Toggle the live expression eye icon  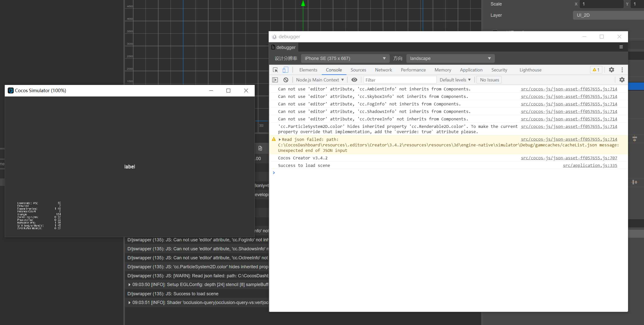[354, 80]
